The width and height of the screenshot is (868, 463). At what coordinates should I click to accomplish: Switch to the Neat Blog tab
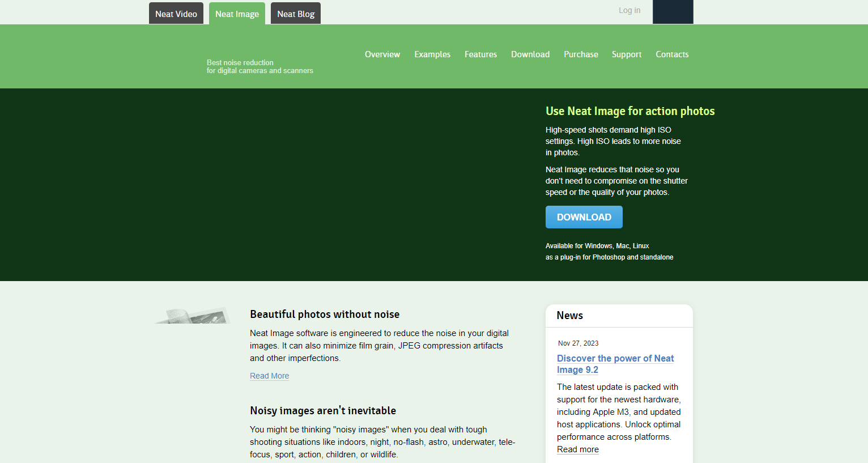pyautogui.click(x=295, y=14)
